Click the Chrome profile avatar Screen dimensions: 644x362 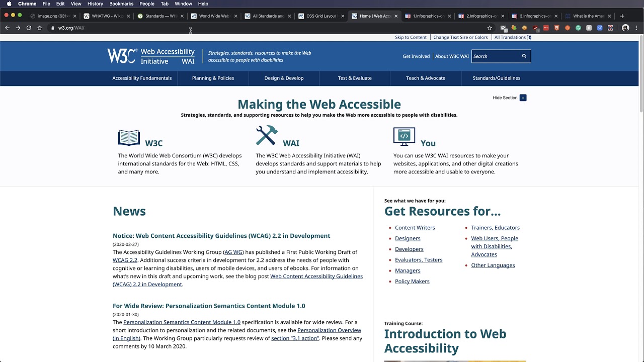coord(625,28)
